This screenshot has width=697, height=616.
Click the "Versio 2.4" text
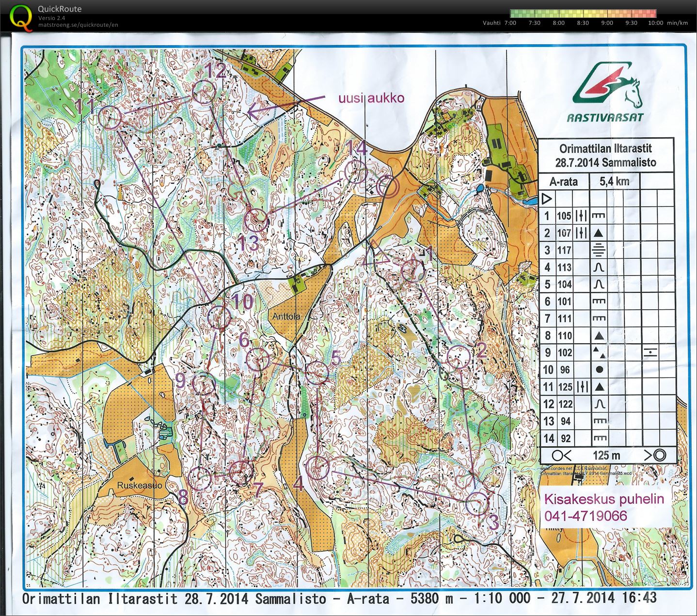(51, 18)
